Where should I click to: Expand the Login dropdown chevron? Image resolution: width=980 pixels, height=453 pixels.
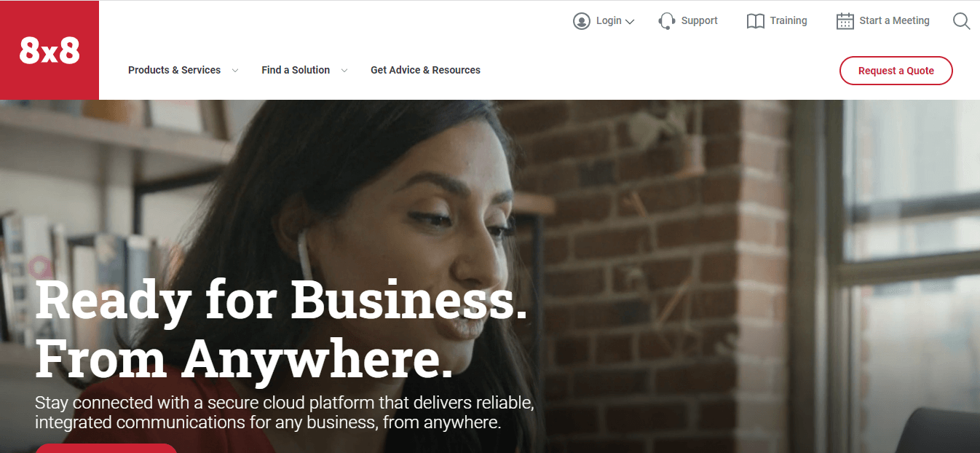pos(631,22)
